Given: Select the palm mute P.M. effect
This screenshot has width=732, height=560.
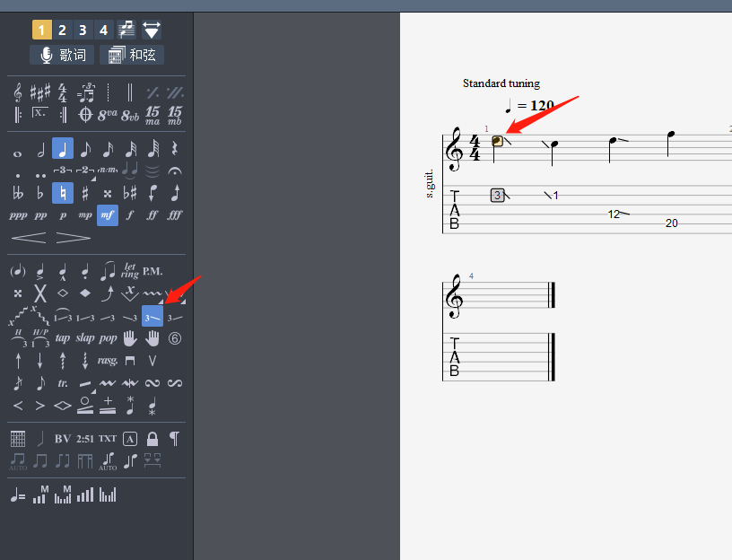Looking at the screenshot, I should tap(152, 271).
